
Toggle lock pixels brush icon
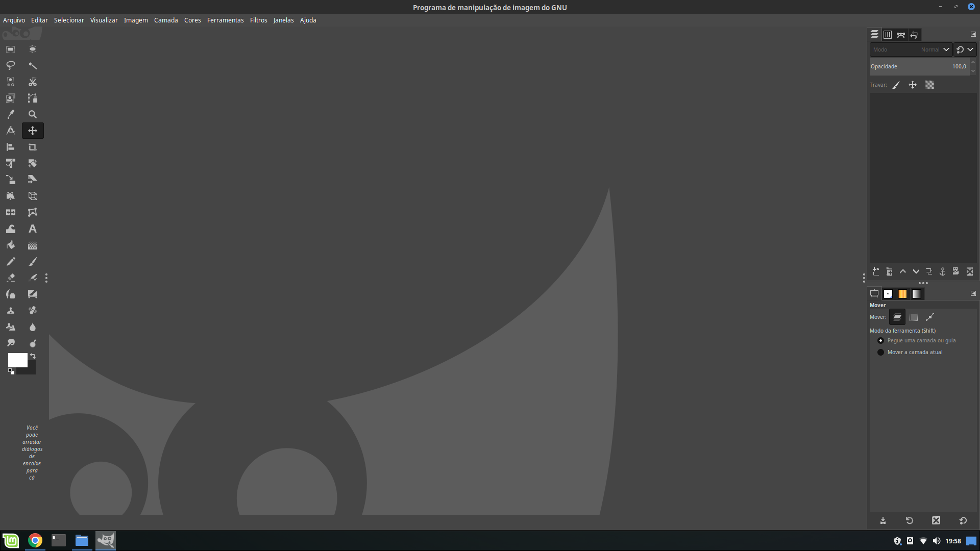click(896, 85)
